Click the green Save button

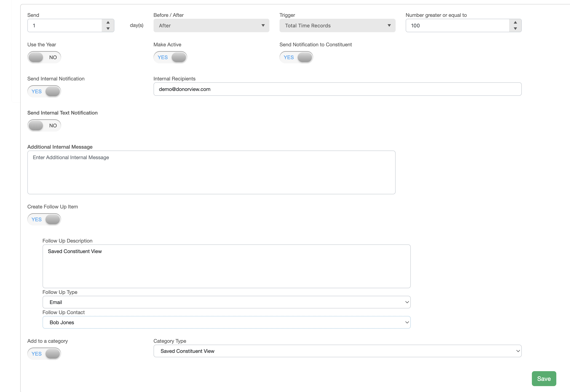click(x=544, y=379)
